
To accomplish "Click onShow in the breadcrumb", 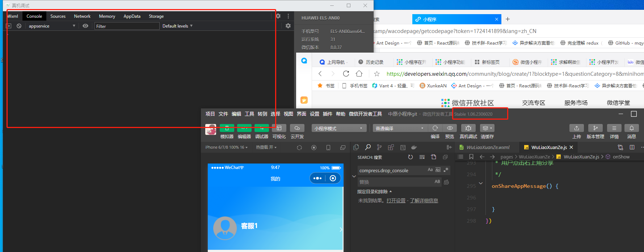I will tap(621, 157).
